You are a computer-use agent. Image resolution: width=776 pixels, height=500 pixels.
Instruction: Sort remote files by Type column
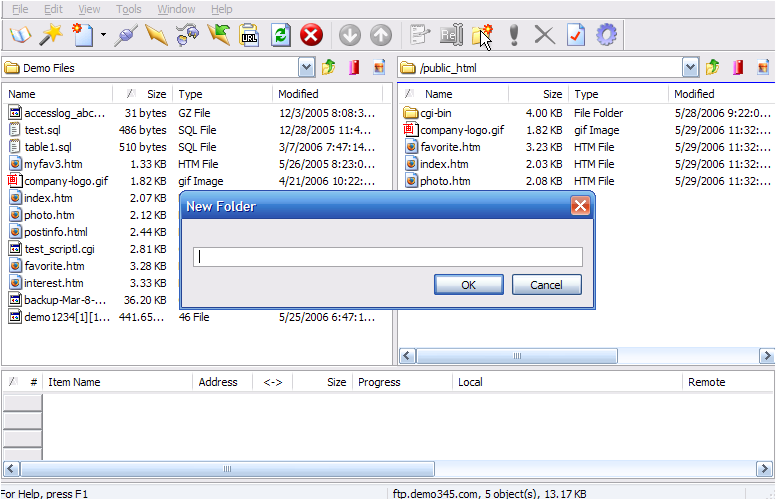pos(619,94)
